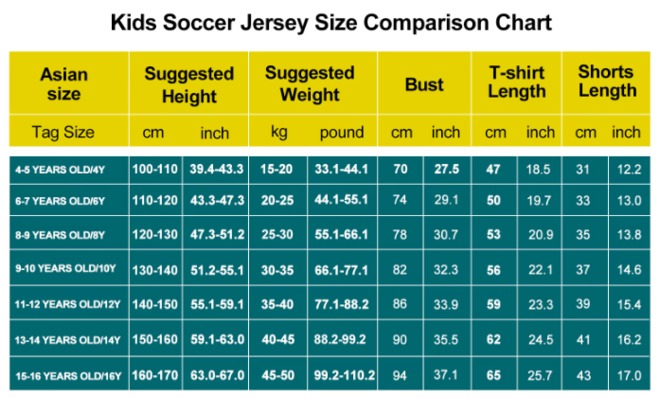Click the 'Suggested Weight' column header
The width and height of the screenshot is (660, 398).
pos(310,83)
